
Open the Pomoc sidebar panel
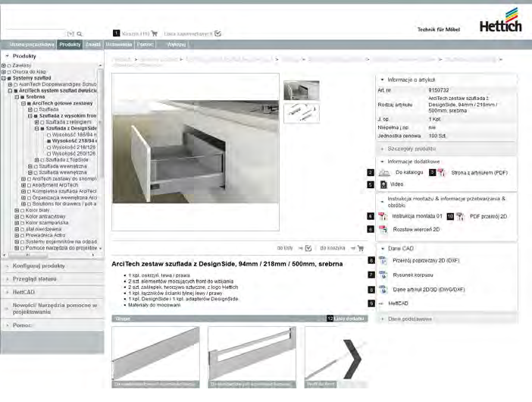[x=52, y=325]
